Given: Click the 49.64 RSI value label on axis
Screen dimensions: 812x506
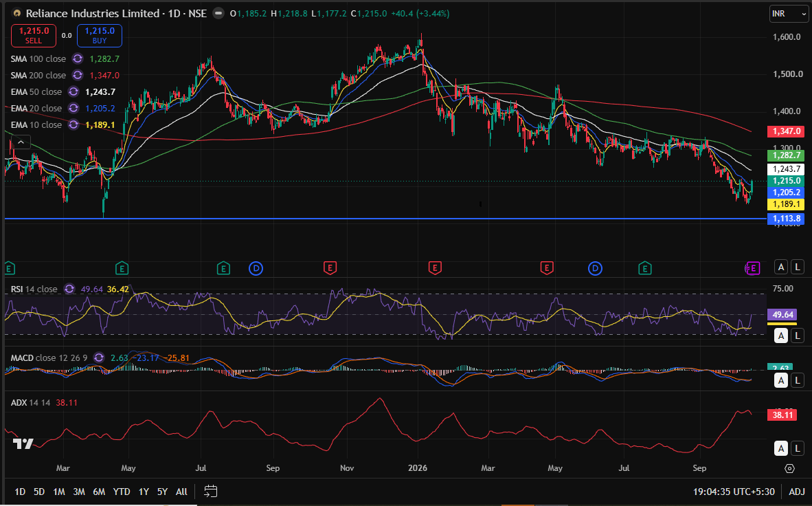Looking at the screenshot, I should [782, 314].
